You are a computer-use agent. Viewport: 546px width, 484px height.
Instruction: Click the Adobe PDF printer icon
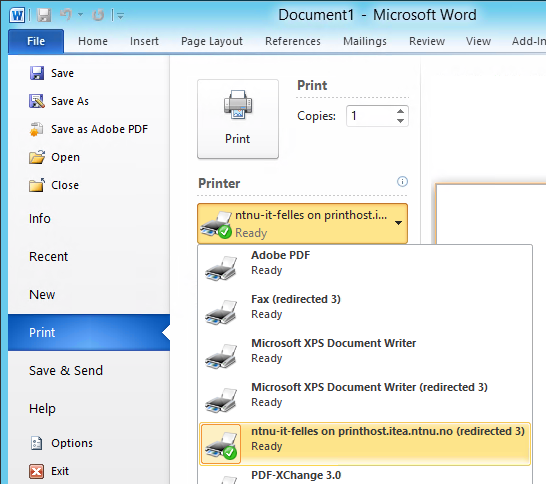pyautogui.click(x=221, y=268)
